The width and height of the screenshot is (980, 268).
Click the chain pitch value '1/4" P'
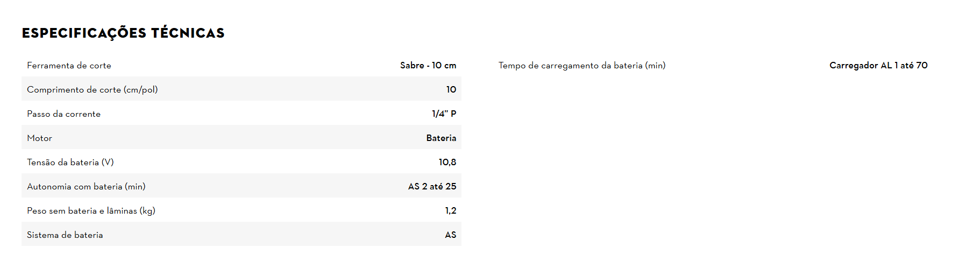(444, 114)
